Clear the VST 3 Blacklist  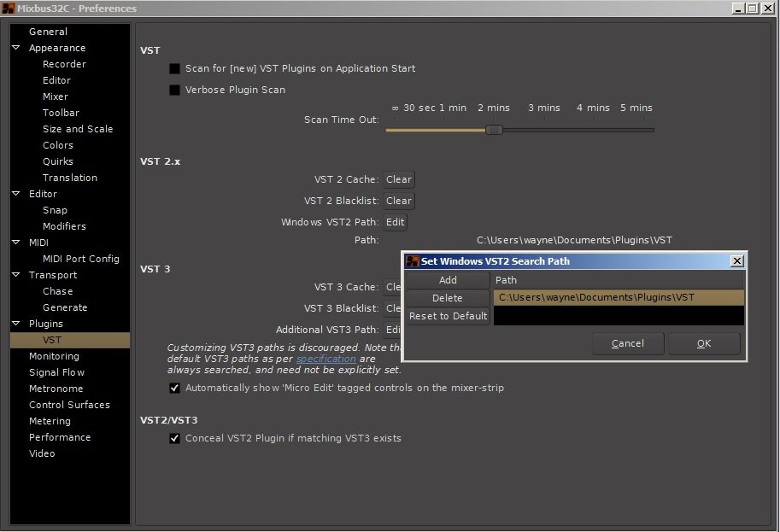393,309
